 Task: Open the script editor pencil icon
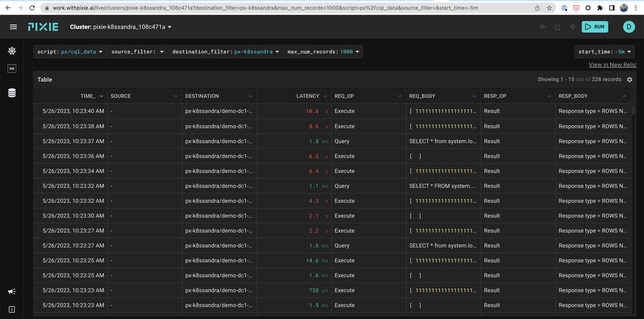click(x=558, y=27)
